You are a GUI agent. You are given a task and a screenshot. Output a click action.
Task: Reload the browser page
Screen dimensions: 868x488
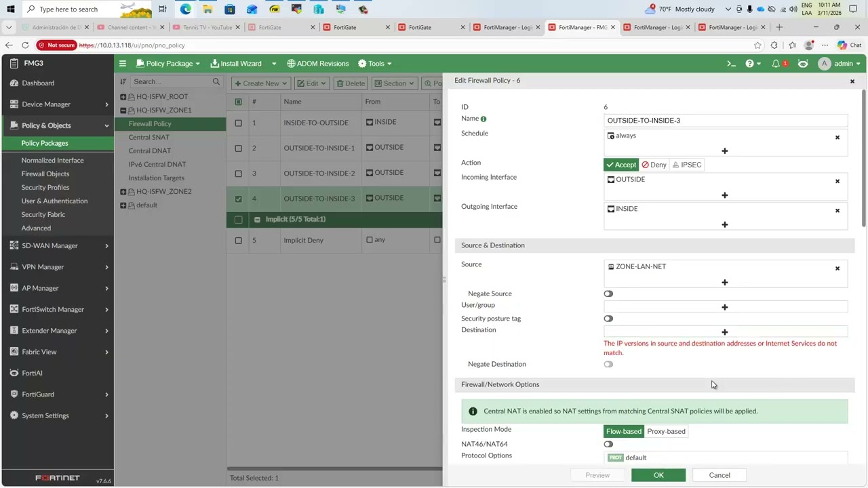pos(25,45)
